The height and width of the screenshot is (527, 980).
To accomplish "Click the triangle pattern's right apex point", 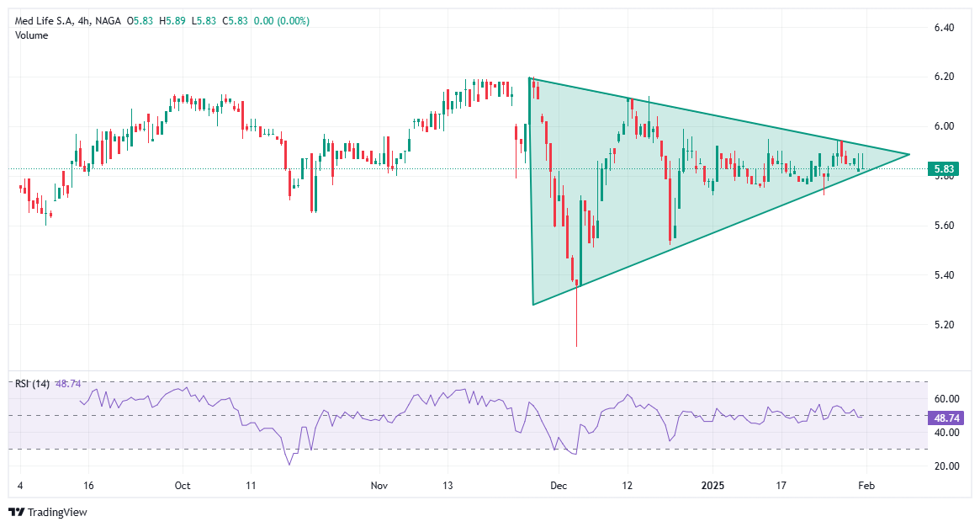I will point(909,154).
